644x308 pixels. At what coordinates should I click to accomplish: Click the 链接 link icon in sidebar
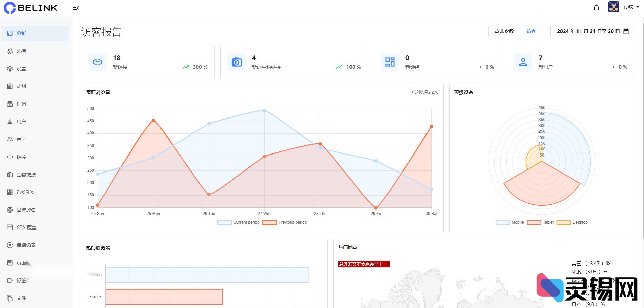point(10,157)
